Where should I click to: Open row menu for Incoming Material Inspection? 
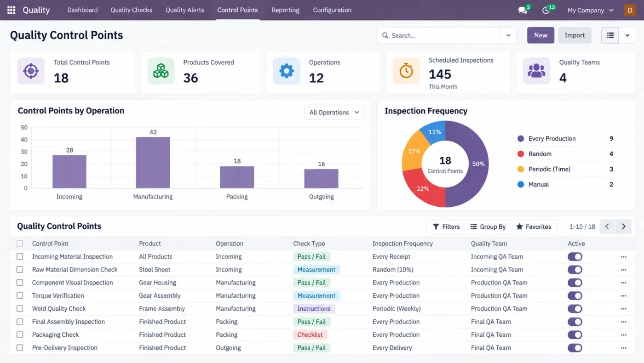(624, 257)
